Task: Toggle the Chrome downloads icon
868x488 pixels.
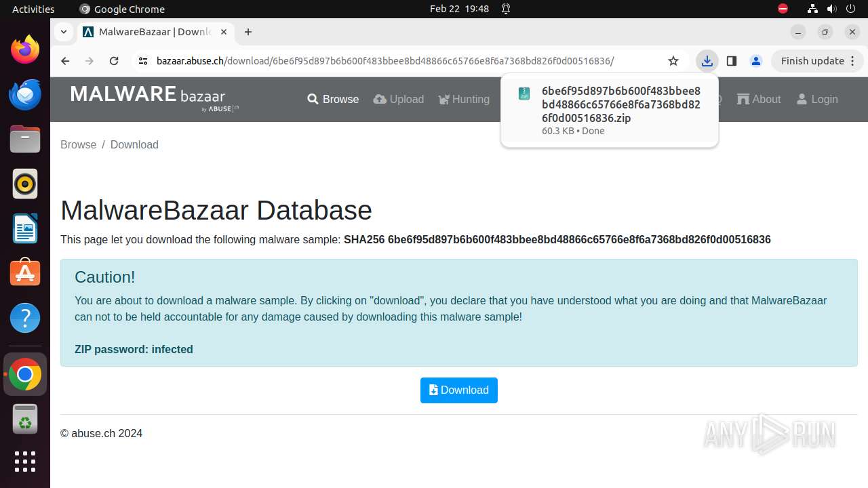Action: 707,61
